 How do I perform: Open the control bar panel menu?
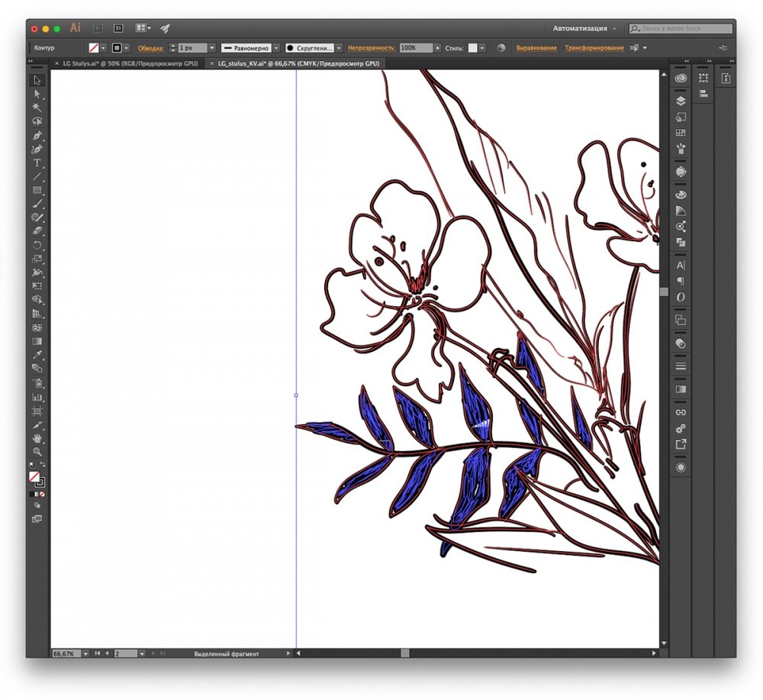pyautogui.click(x=723, y=47)
